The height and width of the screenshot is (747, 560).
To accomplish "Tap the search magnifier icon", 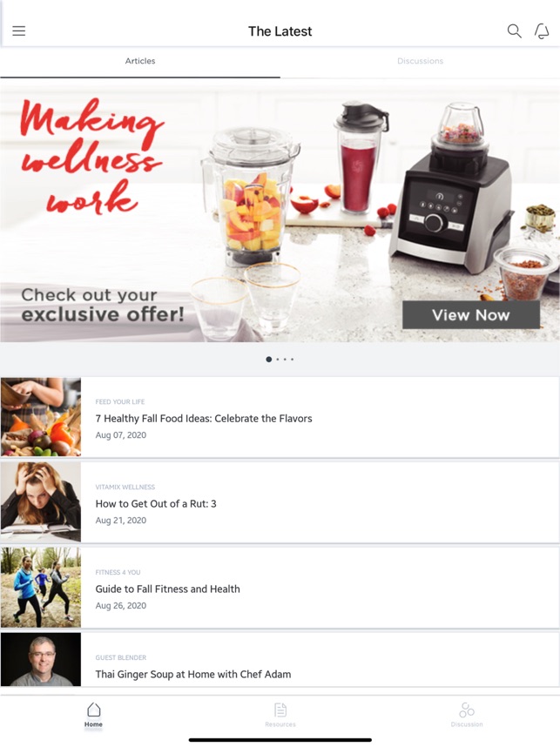I will pyautogui.click(x=514, y=31).
